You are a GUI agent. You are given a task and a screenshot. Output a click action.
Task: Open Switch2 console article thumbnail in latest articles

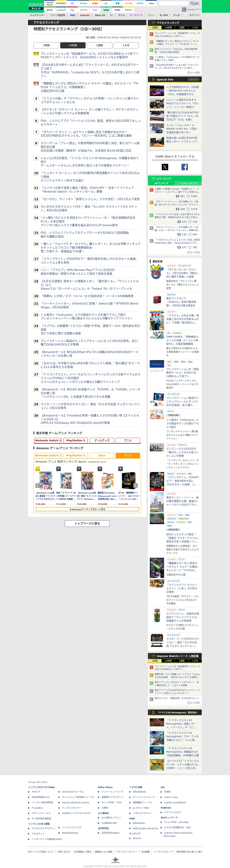pos(157,300)
